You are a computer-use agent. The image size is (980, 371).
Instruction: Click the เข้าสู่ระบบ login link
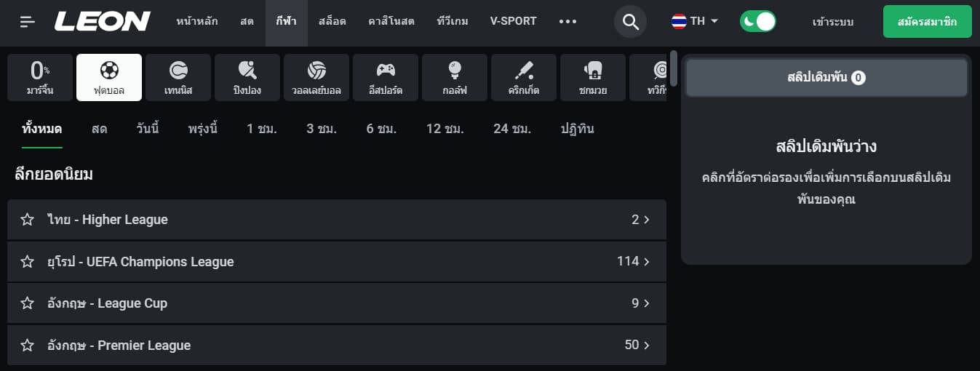[x=833, y=22]
